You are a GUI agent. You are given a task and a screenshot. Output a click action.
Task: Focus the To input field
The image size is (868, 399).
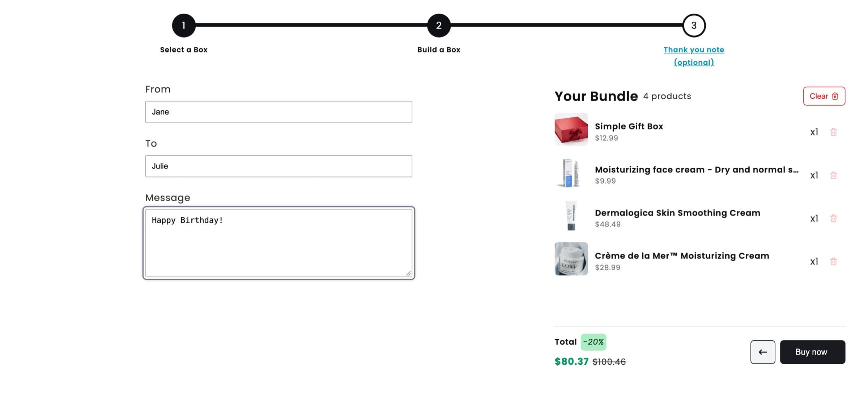point(278,166)
